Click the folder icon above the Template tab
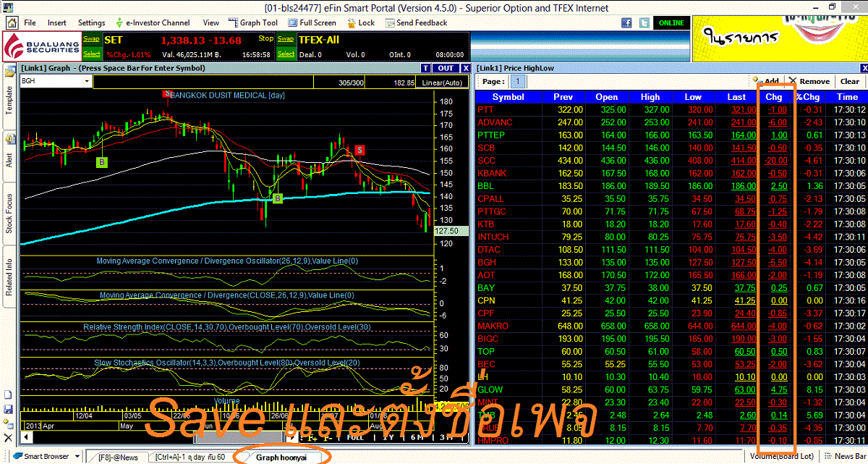Screen dimensions: 868x464 point(10,72)
